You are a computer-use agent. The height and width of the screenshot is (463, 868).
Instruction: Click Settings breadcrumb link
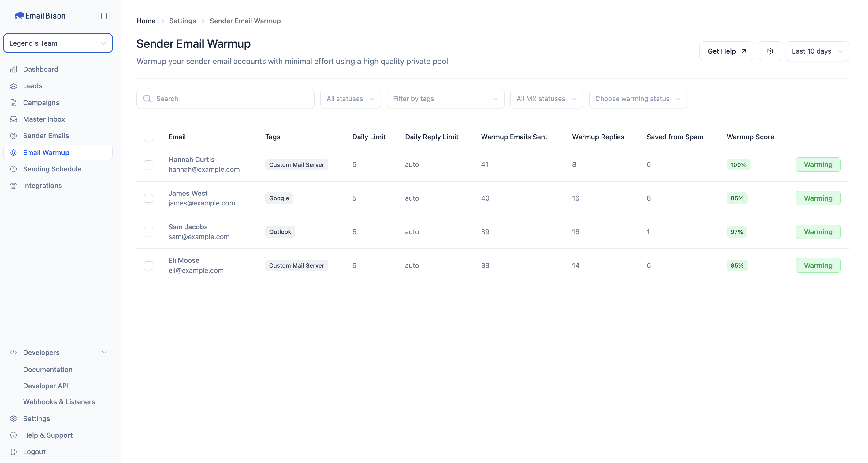pyautogui.click(x=182, y=21)
